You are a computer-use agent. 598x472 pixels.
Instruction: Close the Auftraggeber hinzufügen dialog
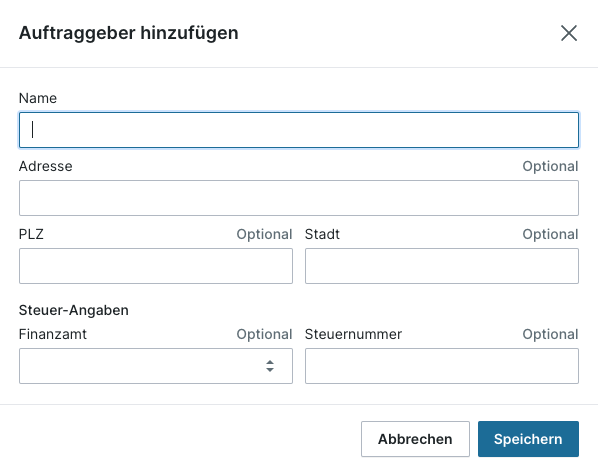[569, 33]
